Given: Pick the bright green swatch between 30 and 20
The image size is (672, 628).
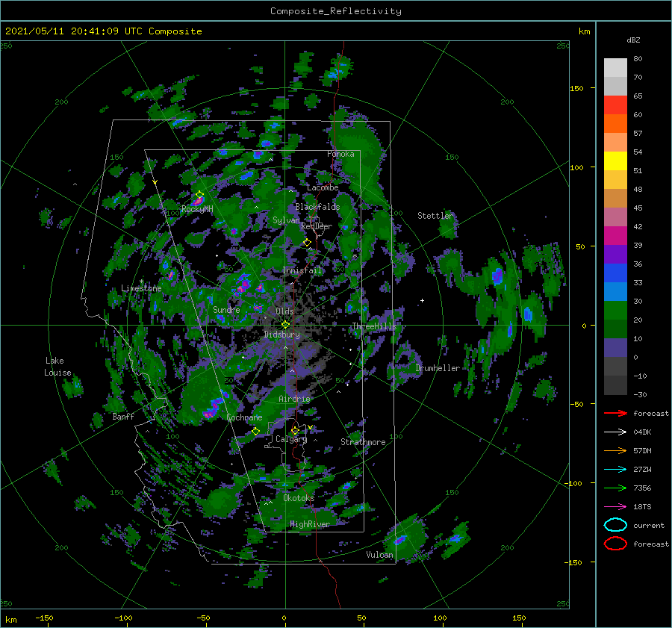Looking at the screenshot, I should (615, 310).
